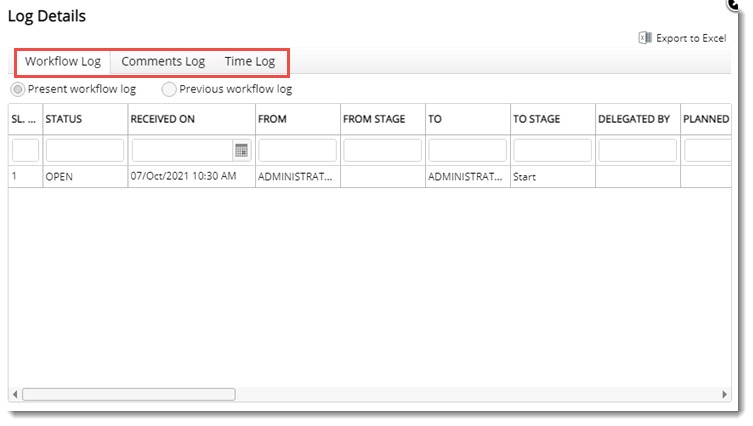Click the FROM column filter field
The height and width of the screenshot is (426, 753).
296,150
